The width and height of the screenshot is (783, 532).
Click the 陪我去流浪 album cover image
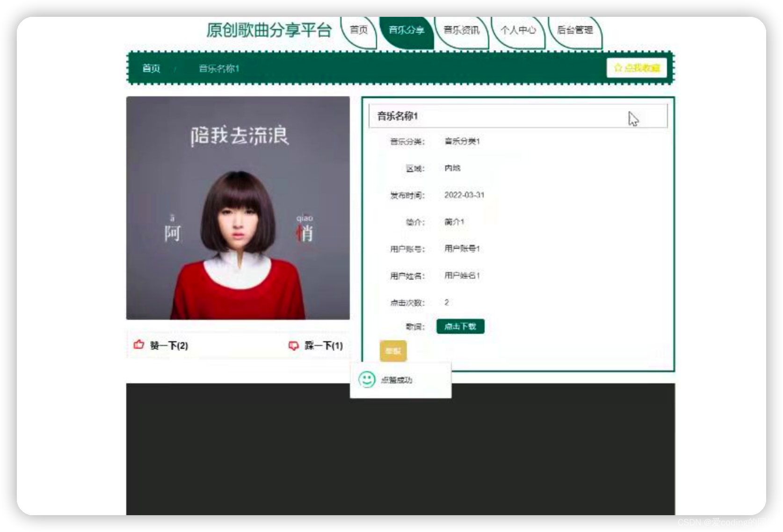[238, 208]
